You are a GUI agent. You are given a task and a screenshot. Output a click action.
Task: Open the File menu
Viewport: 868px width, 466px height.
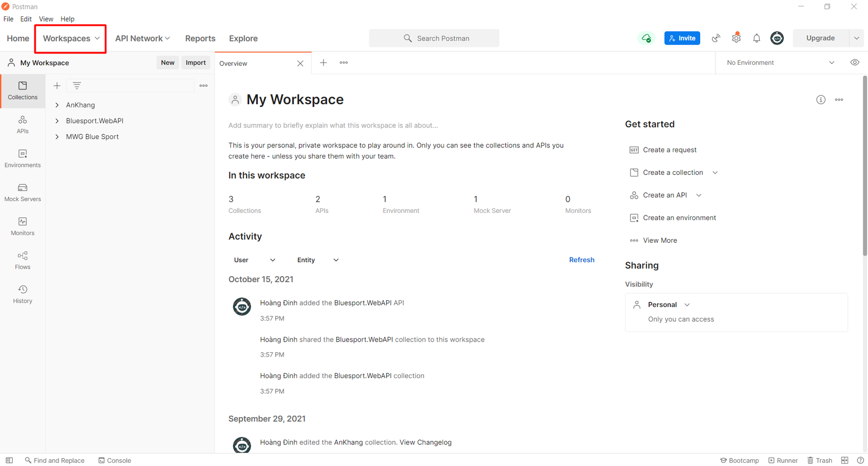(8, 19)
